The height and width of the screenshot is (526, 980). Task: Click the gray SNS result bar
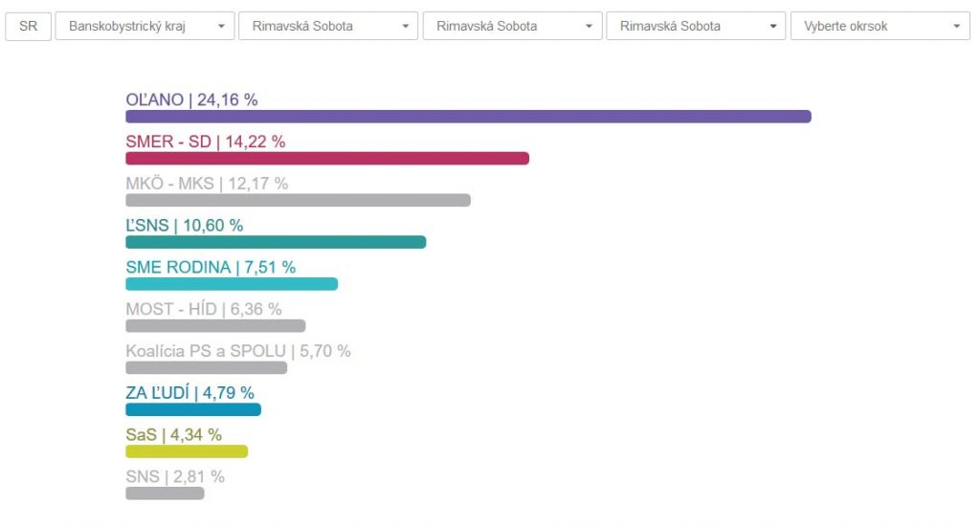tap(165, 493)
